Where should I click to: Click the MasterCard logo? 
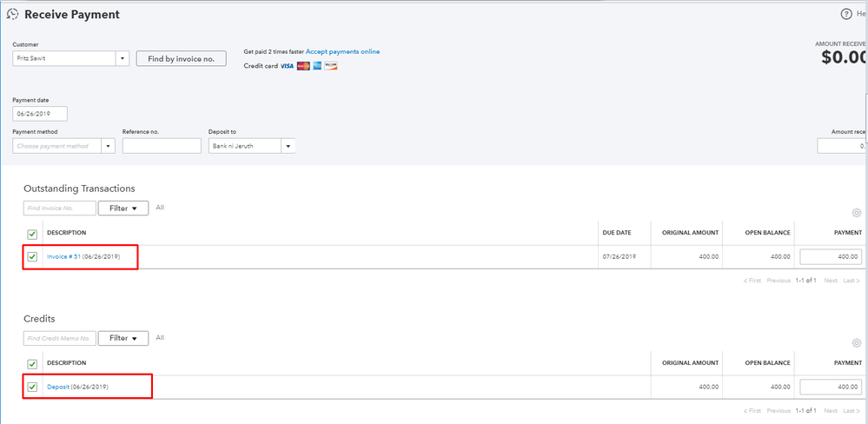click(x=303, y=66)
